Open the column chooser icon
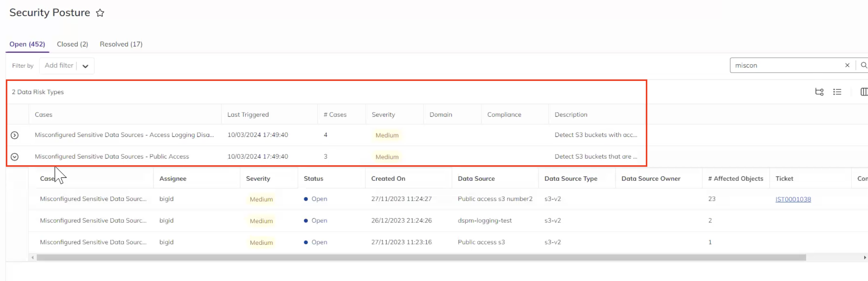The width and height of the screenshot is (868, 281). pyautogui.click(x=864, y=92)
